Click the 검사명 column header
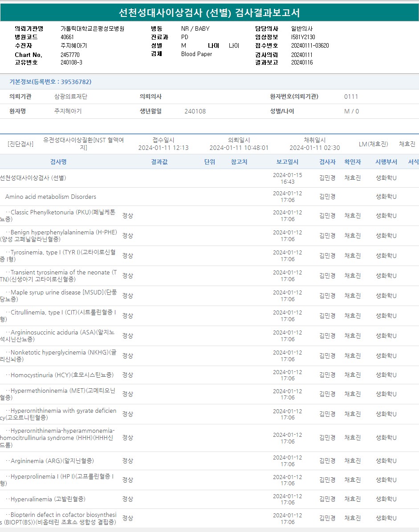This screenshot has height=532, width=419. click(x=58, y=162)
